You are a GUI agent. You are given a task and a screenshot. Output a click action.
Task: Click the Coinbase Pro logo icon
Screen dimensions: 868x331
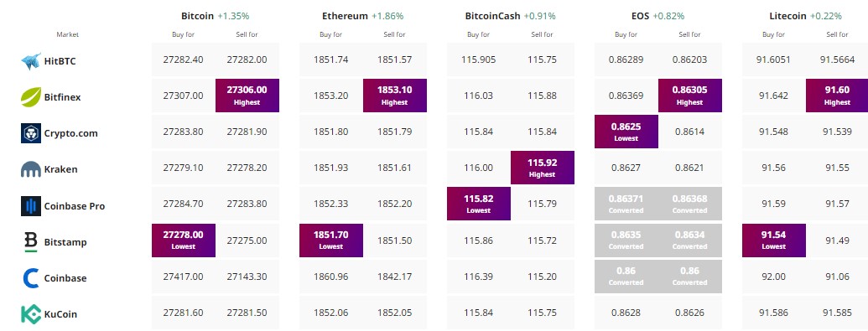tap(31, 206)
